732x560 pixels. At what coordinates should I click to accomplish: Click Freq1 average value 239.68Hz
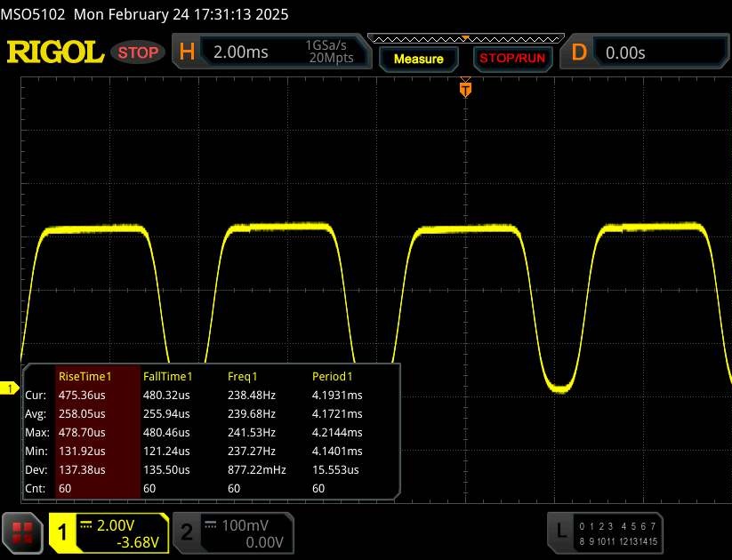[x=251, y=414]
